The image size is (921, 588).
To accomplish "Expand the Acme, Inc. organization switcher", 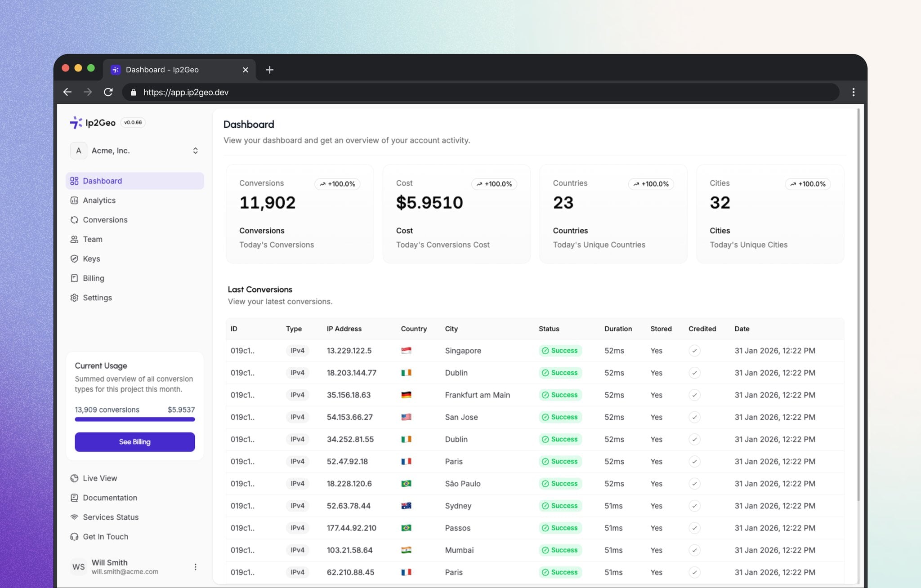I will pyautogui.click(x=195, y=151).
